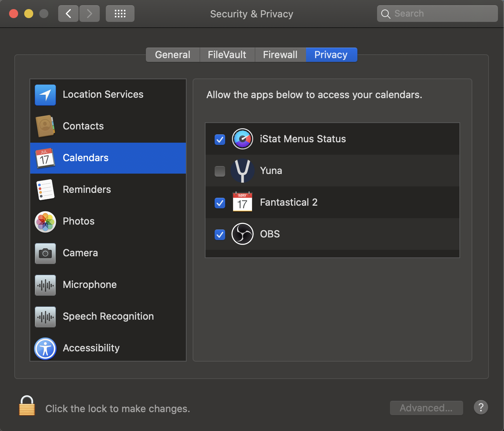504x431 pixels.
Task: Switch to the FileVault tab
Action: tap(227, 55)
